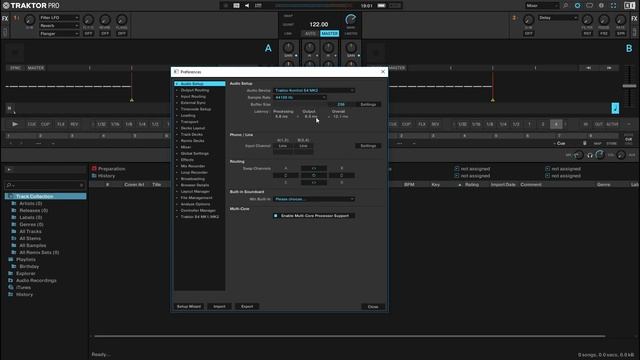Toggle the first OFF button in FX unit 1
The width and height of the screenshot is (640, 360).
pyautogui.click(x=88, y=33)
